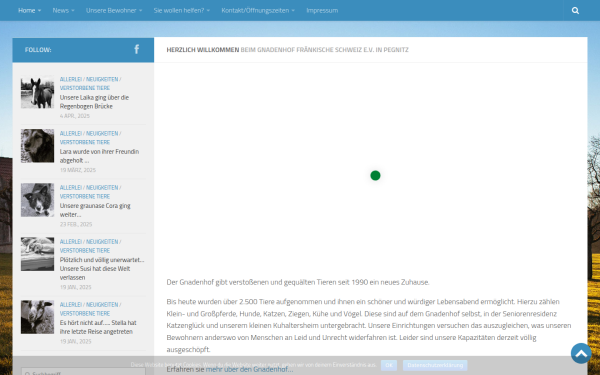Screen dimensions: 600x375
Task: Accept cookies with the OK button
Action: click(389, 365)
